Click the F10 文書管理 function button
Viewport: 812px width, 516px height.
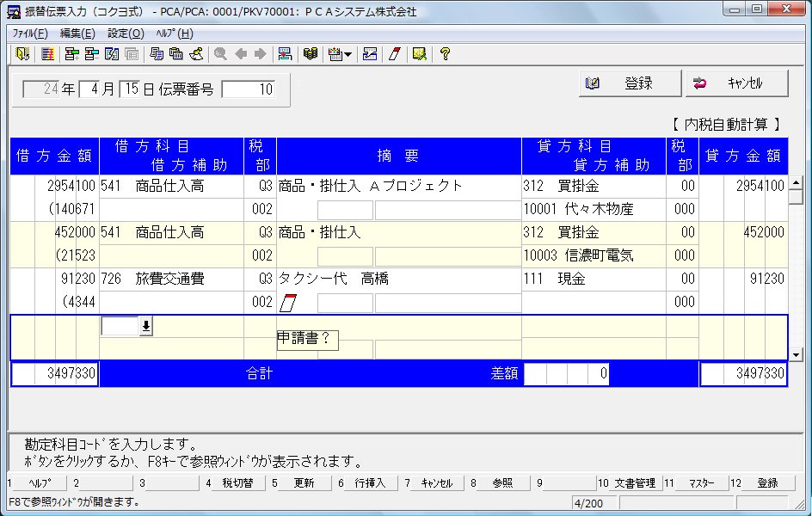click(634, 482)
